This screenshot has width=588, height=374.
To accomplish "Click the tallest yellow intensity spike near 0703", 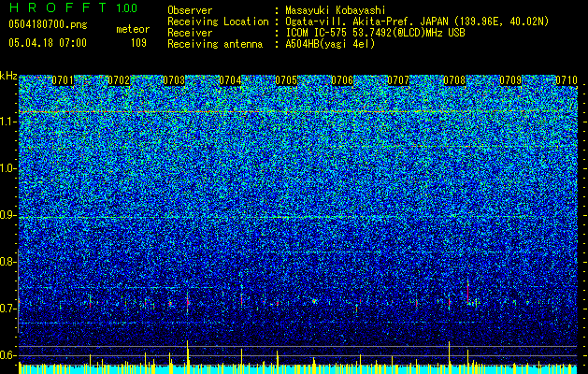I will [187, 356].
